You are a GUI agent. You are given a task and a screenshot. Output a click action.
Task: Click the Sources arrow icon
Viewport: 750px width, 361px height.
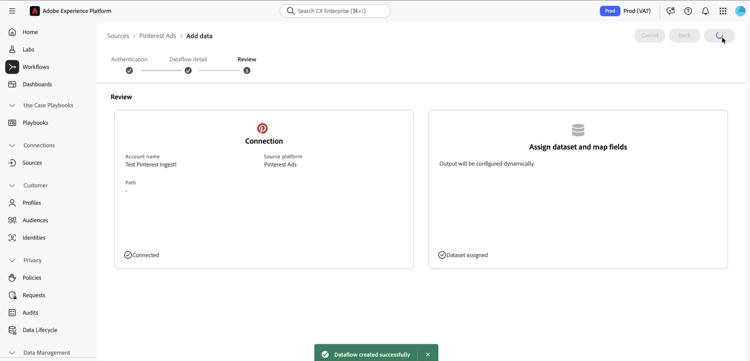click(12, 163)
